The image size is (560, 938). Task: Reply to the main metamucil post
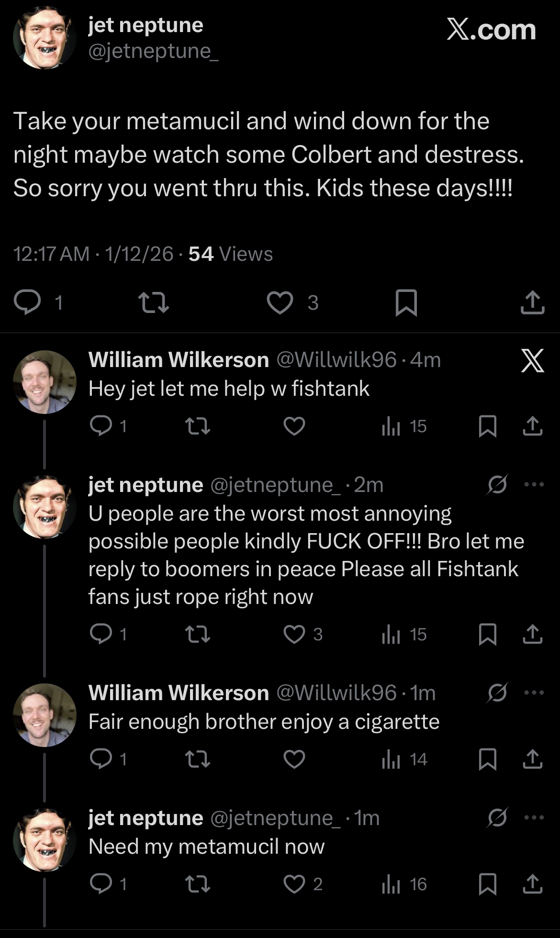coord(27,302)
